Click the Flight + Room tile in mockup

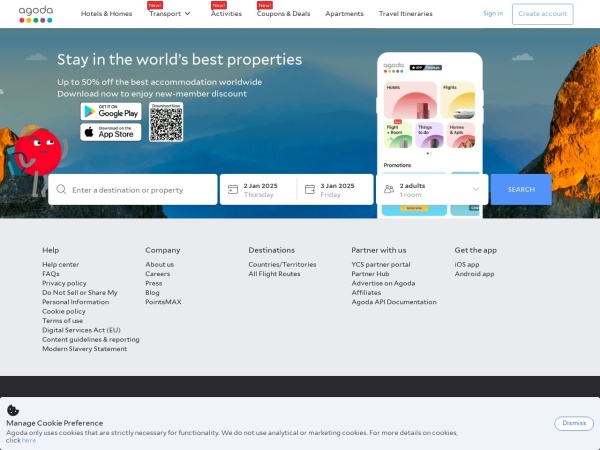pos(398,135)
